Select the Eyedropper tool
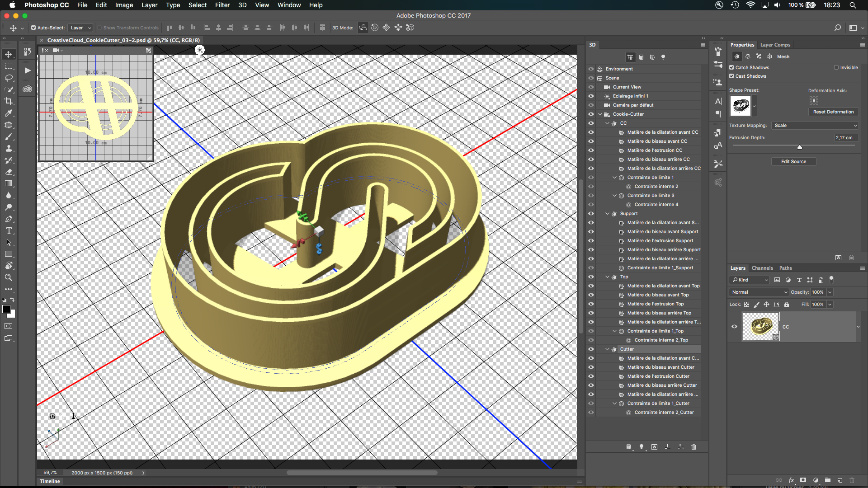 pyautogui.click(x=9, y=113)
